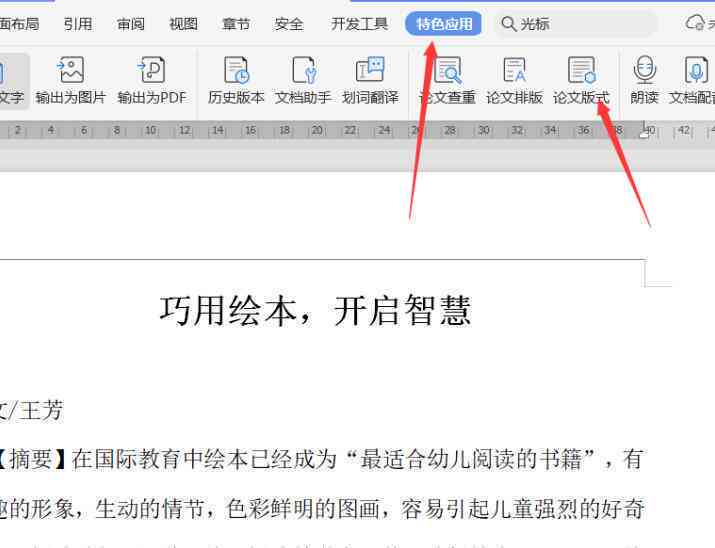
Task: Click text 容易引起儿童强烈的好奇
Action: pos(523,508)
